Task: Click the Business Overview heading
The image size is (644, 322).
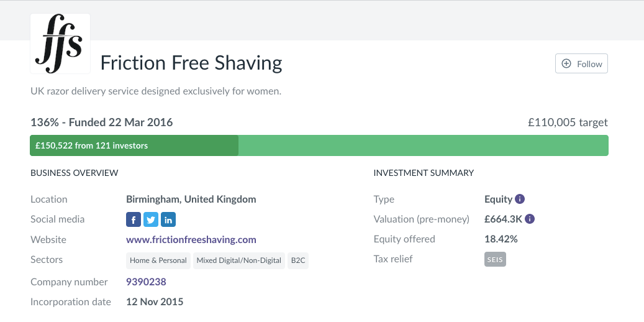Action: [74, 173]
